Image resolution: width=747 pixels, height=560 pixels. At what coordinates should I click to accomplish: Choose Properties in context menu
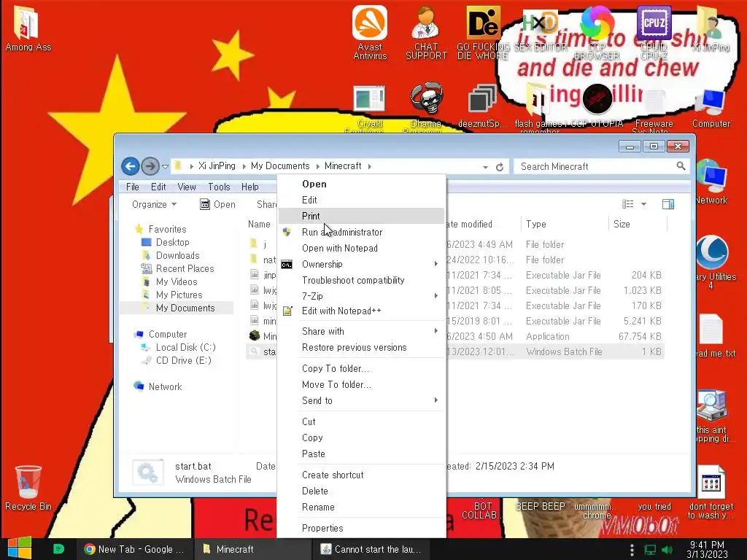361,528
